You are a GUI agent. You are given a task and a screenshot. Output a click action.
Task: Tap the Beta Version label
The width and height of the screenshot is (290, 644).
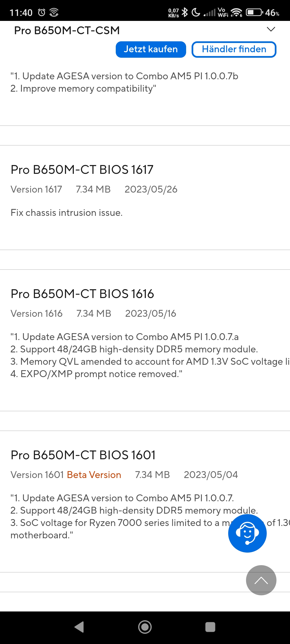click(94, 475)
